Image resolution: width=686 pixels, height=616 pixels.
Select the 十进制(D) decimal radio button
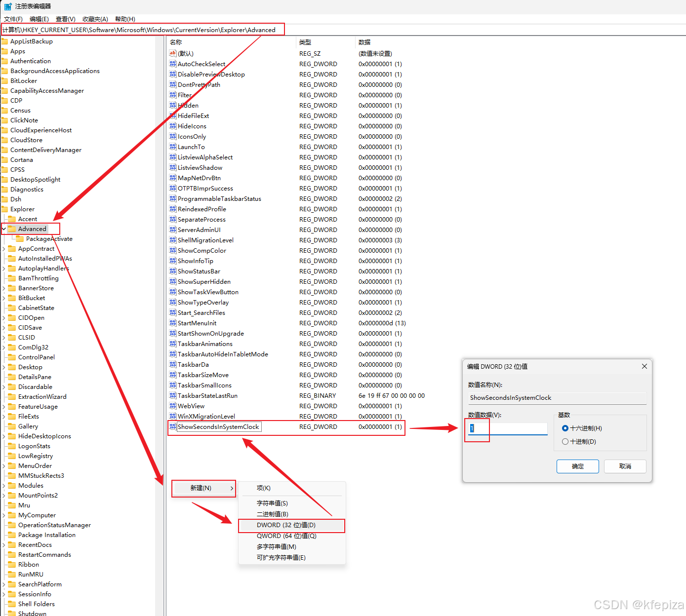(x=565, y=442)
